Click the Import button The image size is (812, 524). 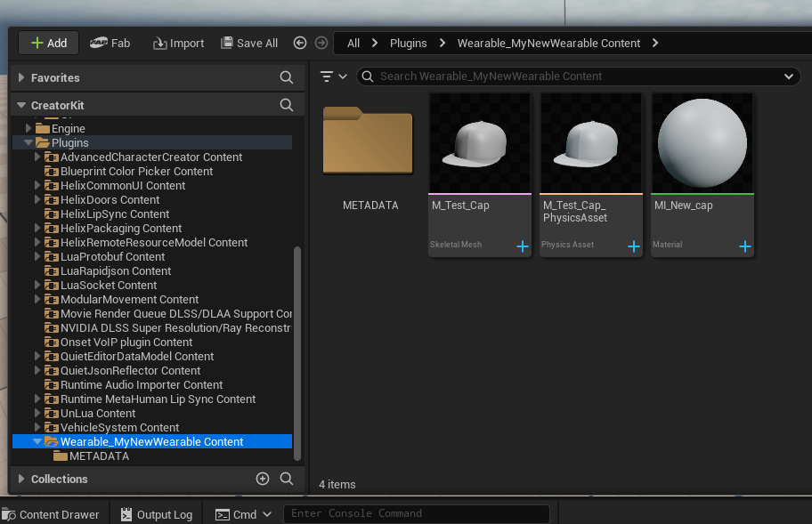[x=179, y=43]
